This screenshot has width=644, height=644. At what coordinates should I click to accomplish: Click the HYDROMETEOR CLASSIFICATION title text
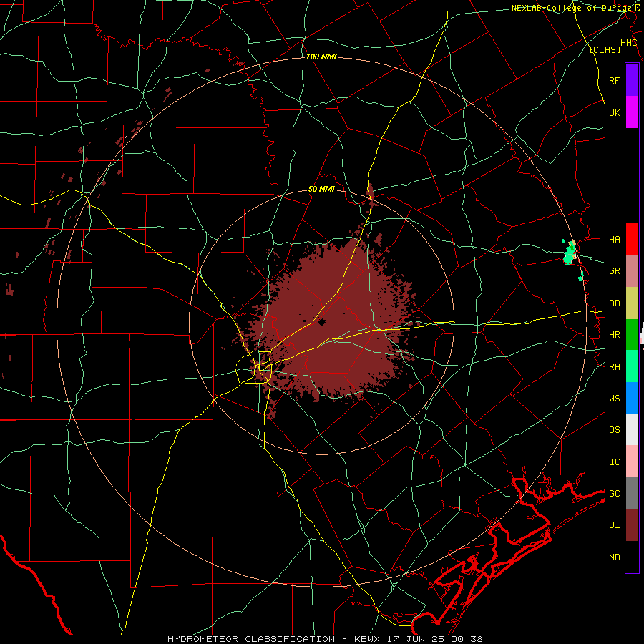(x=251, y=639)
